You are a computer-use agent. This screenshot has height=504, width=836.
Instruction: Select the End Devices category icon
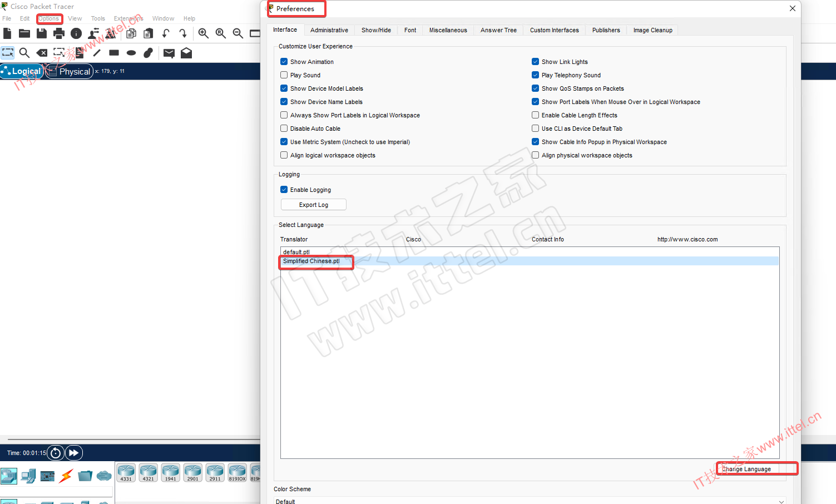pyautogui.click(x=28, y=476)
